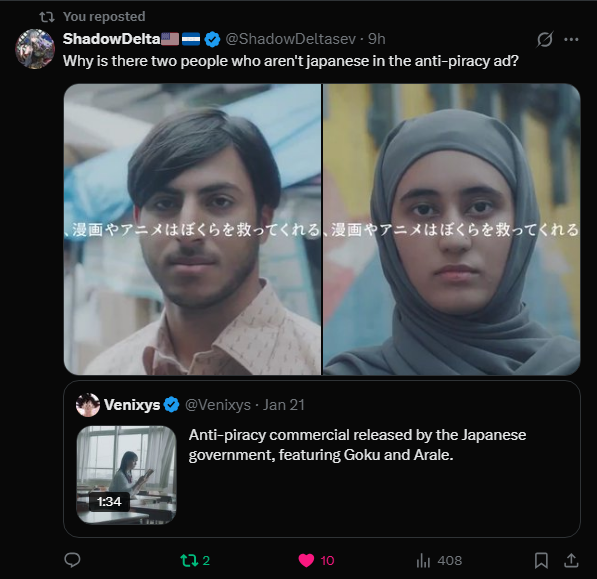
Task: Click the Jan 21 quoted post date
Action: click(284, 405)
